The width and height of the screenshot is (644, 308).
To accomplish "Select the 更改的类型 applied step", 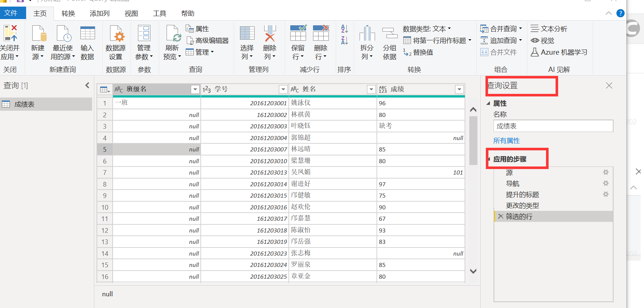I will 553,205.
